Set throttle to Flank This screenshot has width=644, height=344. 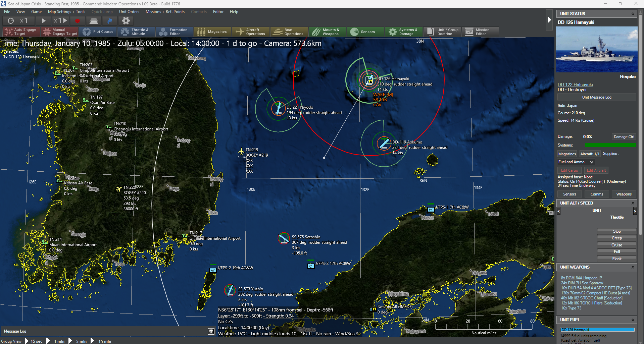click(617, 259)
